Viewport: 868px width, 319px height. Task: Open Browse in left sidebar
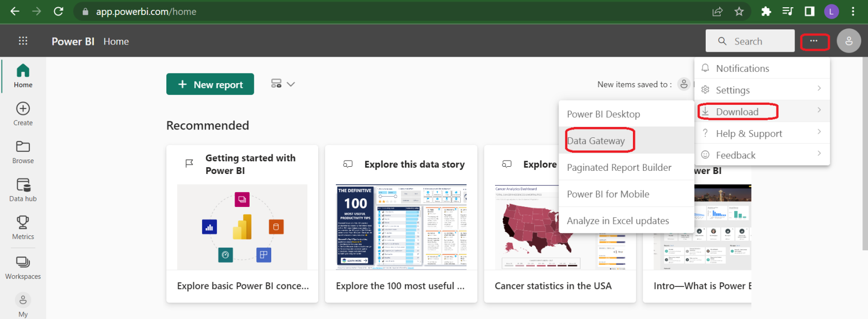click(x=23, y=152)
